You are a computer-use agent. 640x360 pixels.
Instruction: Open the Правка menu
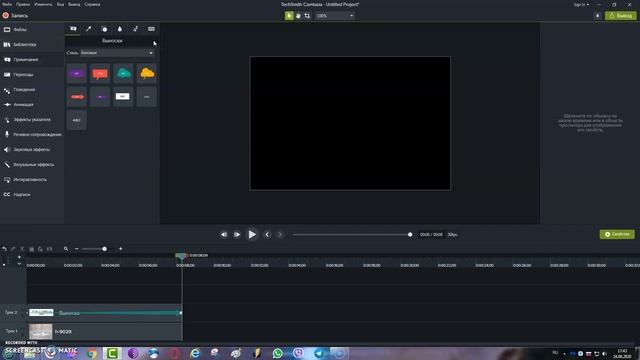23,4
